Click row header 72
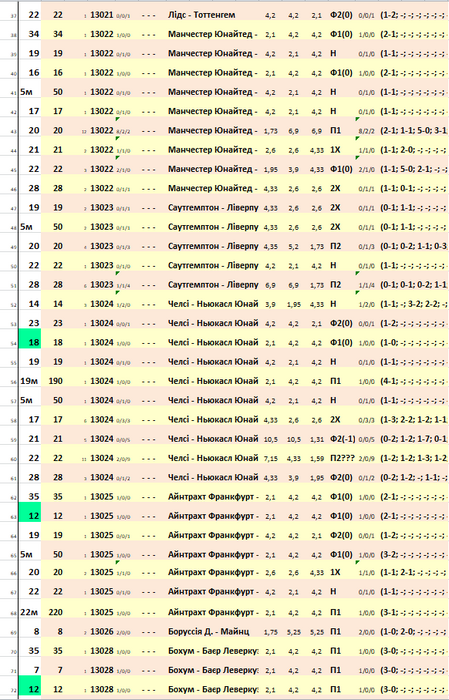The image size is (449, 700). pos(13,691)
